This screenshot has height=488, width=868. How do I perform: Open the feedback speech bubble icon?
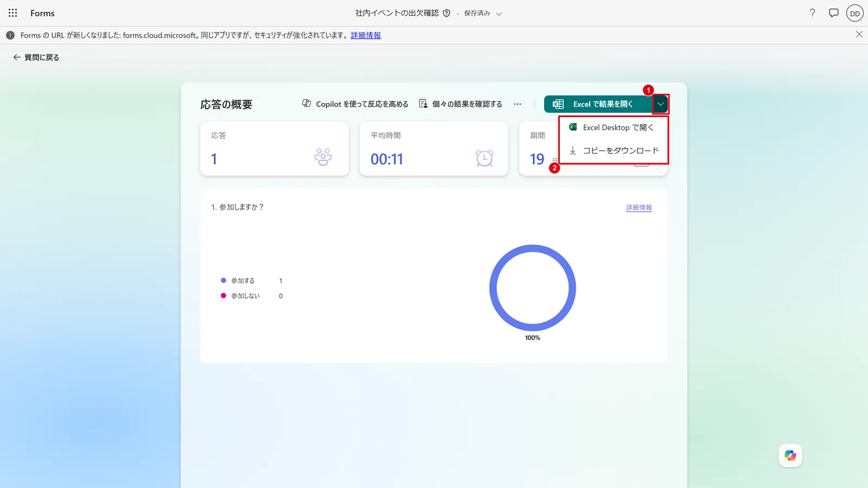pos(834,13)
